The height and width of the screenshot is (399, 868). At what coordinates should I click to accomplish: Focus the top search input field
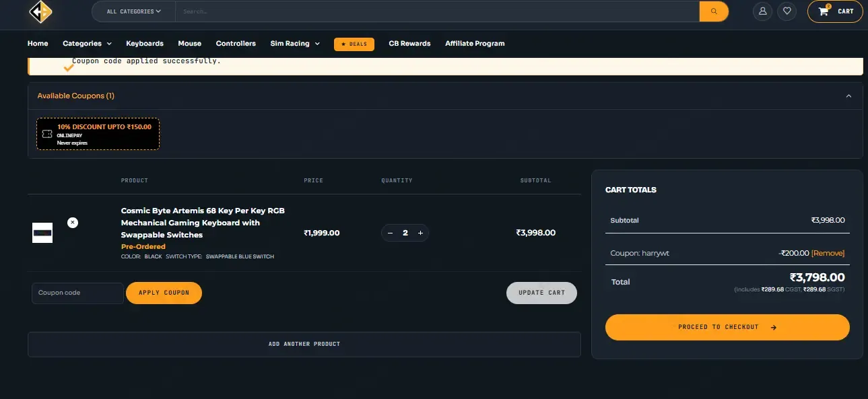(x=438, y=11)
